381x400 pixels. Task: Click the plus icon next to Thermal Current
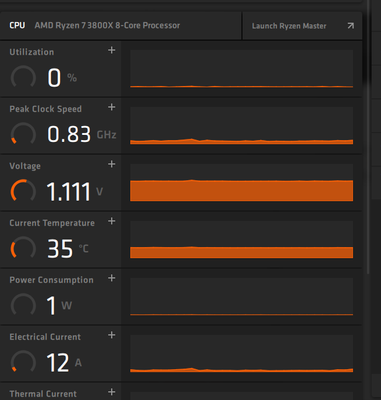point(112,392)
